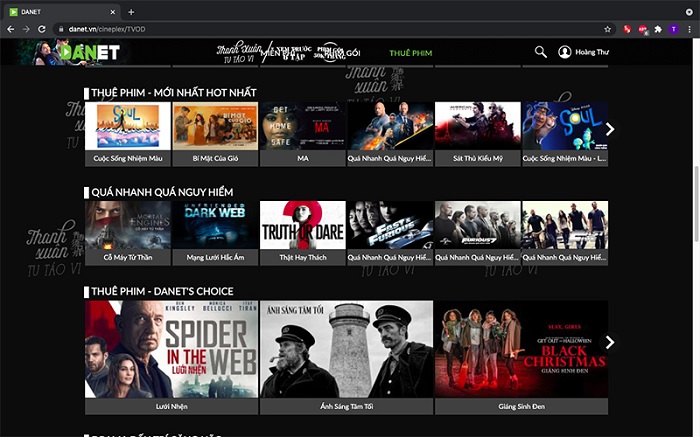Bookmark this page with the star icon

click(607, 29)
